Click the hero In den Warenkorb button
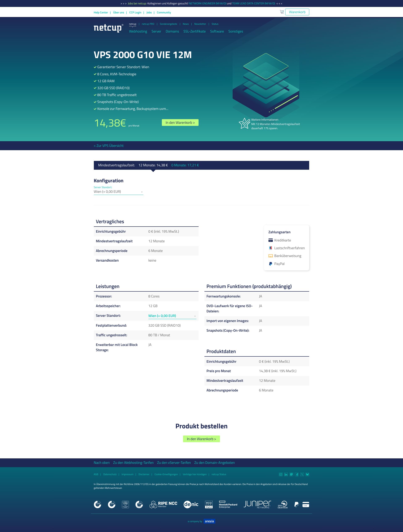403x532 pixels. coord(180,123)
